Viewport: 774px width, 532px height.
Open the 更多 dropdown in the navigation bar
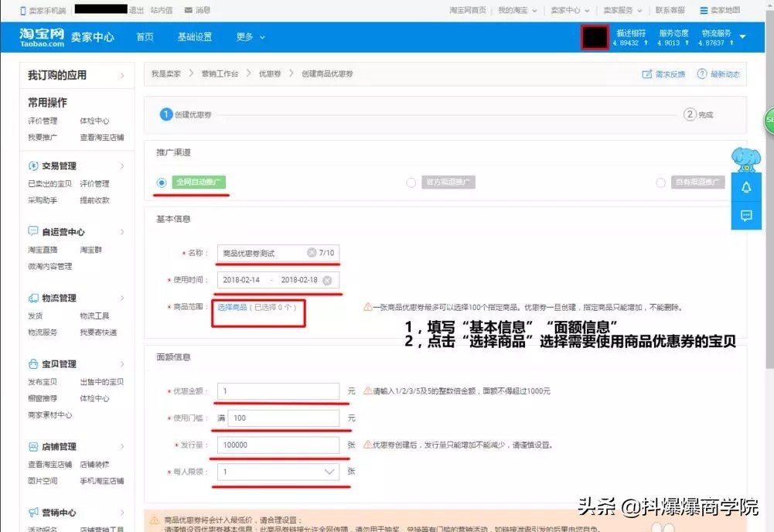247,36
